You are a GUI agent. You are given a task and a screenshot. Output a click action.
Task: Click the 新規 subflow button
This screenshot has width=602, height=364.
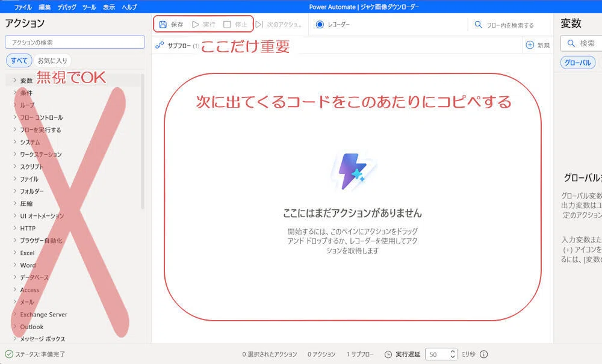pyautogui.click(x=538, y=45)
